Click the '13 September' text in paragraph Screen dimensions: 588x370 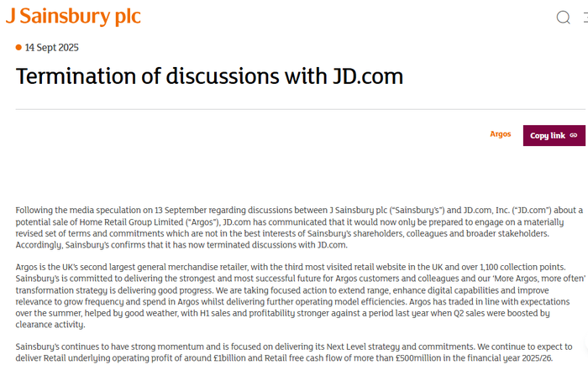click(181, 210)
